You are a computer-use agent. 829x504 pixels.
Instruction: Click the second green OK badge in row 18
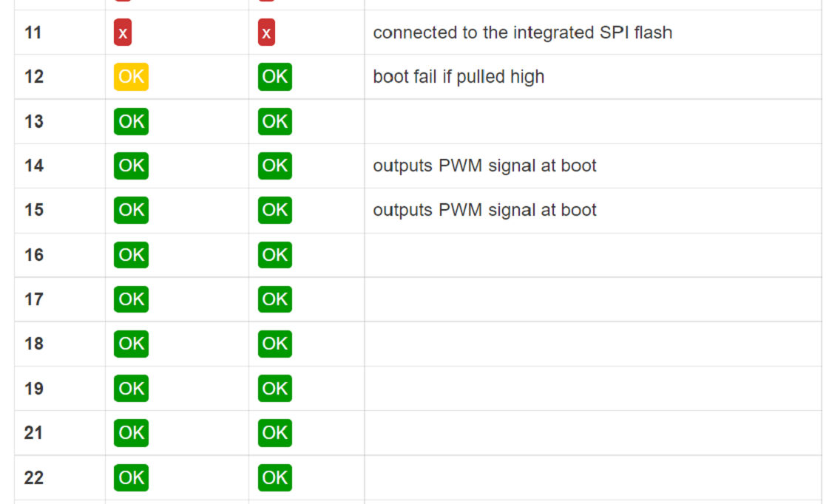274,344
